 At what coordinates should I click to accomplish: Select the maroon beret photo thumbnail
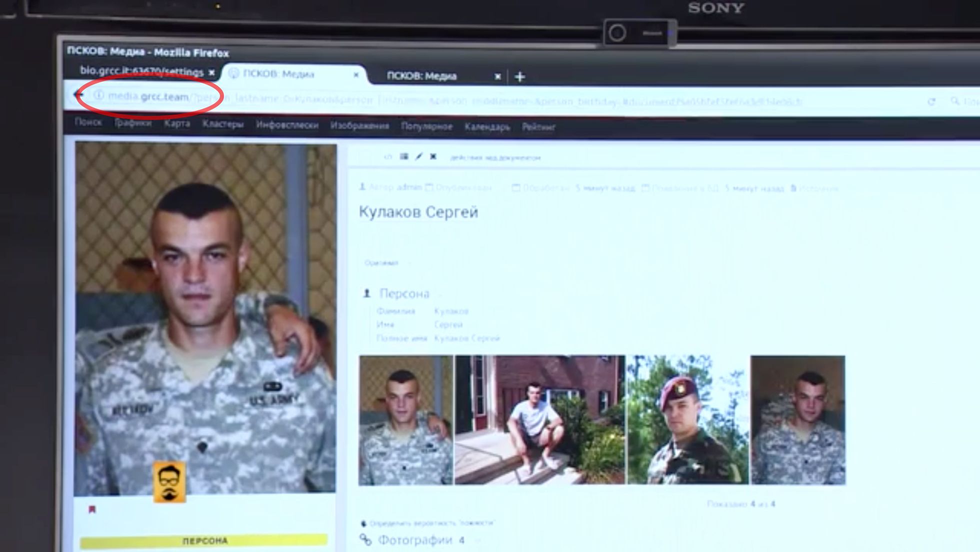(687, 419)
